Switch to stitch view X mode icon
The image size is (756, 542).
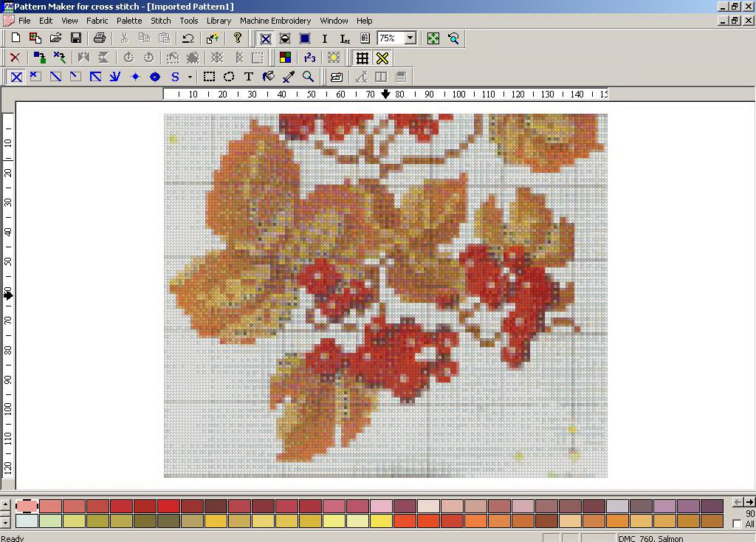(265, 38)
